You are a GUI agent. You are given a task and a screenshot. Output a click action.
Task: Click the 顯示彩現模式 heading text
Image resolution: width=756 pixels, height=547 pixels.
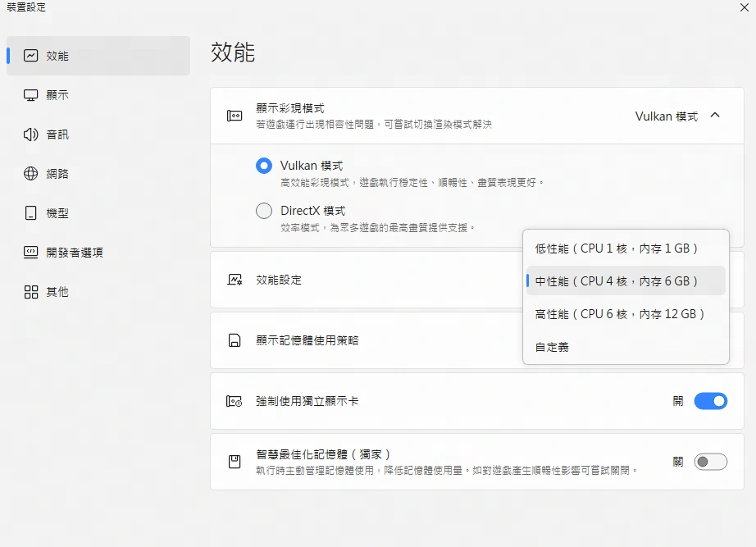(289, 108)
